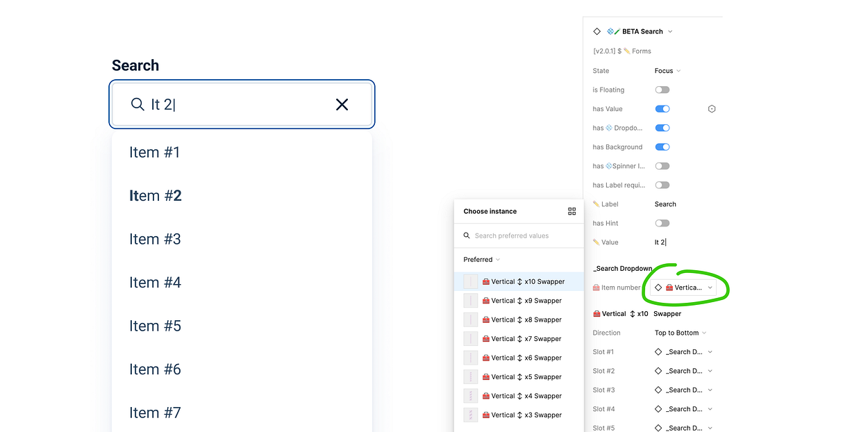Expand the Preferred dropdown

(482, 260)
